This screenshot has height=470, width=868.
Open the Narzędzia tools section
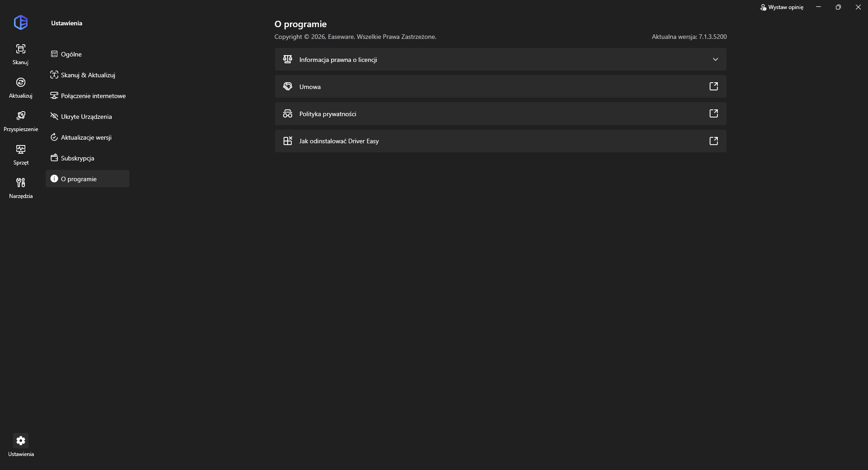20,188
